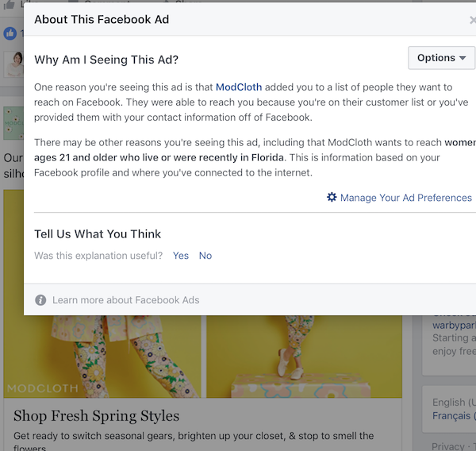Click the blue Like thumbs-up reaction icon

[10, 33]
